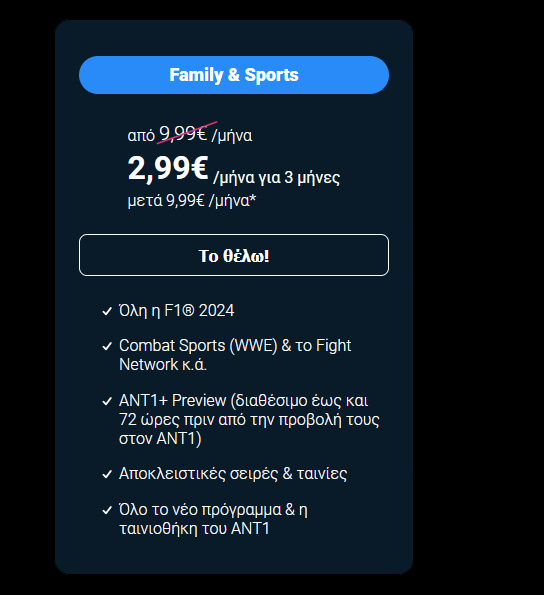This screenshot has height=595, width=544.
Task: Click the ANT1+ Preview feature description
Action: (x=249, y=419)
